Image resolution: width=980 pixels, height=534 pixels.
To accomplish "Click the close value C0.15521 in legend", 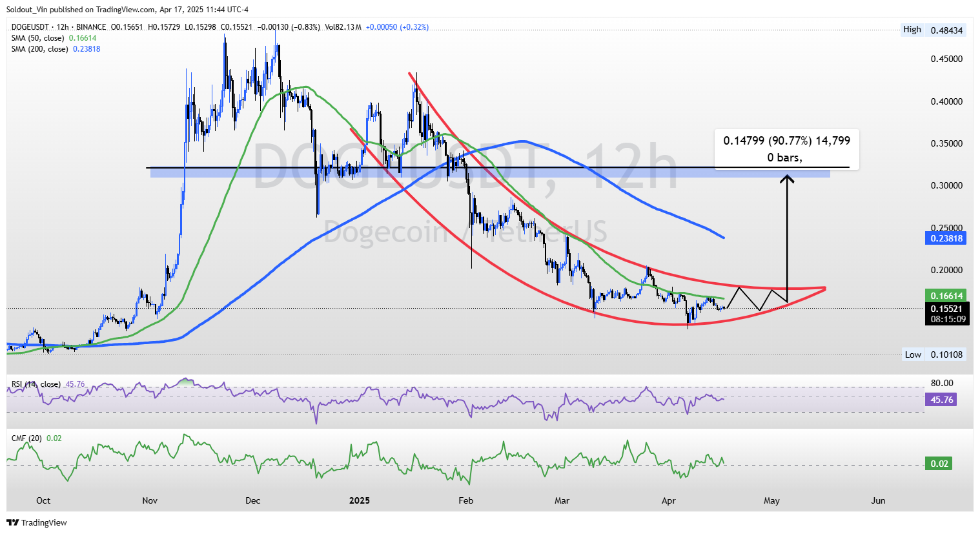I will (x=237, y=27).
